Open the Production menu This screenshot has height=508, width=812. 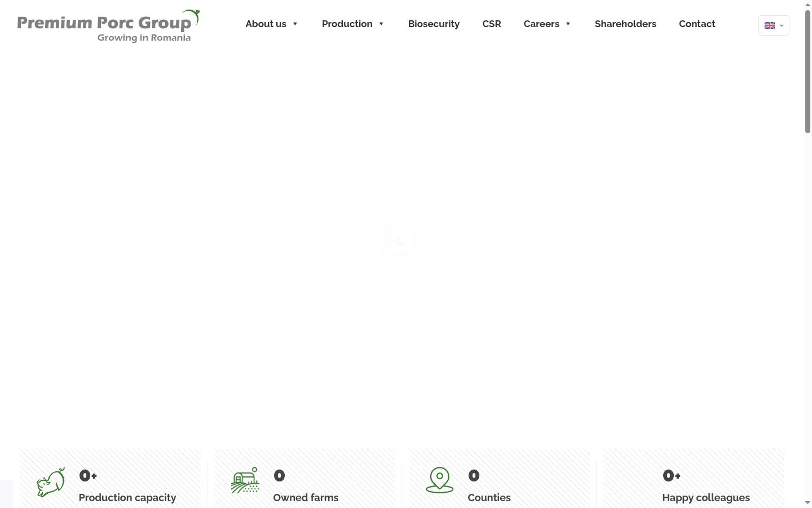pyautogui.click(x=347, y=24)
